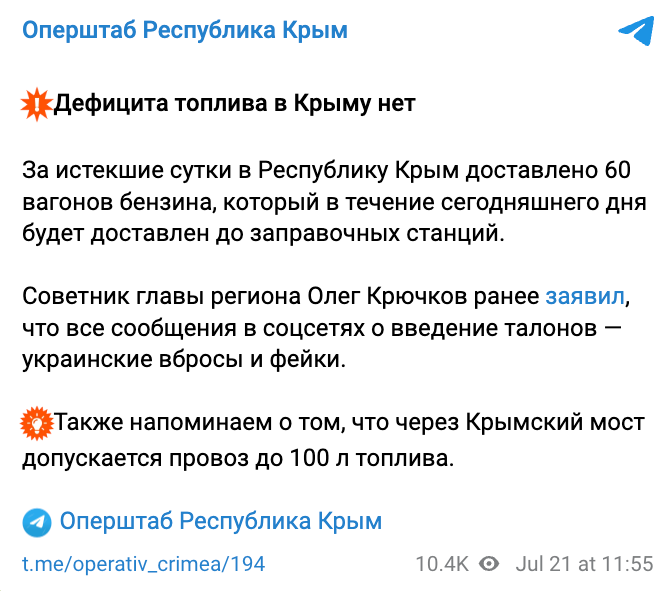Open the bottom Оперштаб Республика Крым channel link
This screenshot has height=591, width=668.
(x=221, y=522)
